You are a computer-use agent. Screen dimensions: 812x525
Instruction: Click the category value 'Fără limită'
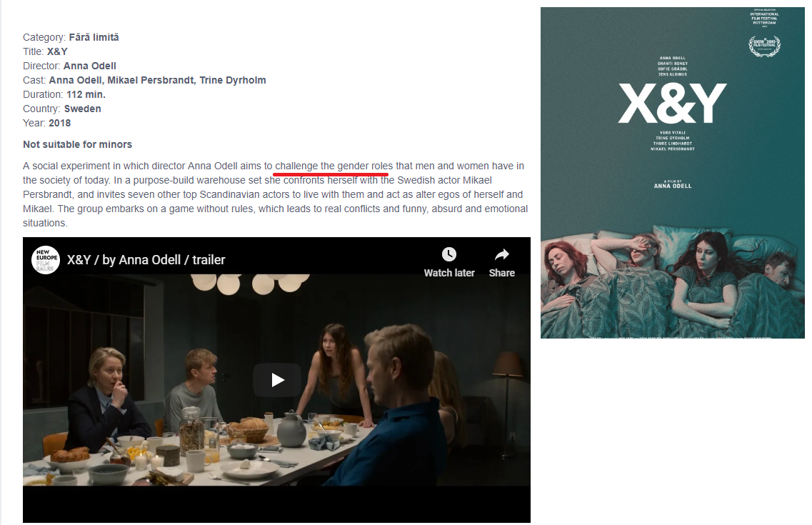[x=94, y=37]
